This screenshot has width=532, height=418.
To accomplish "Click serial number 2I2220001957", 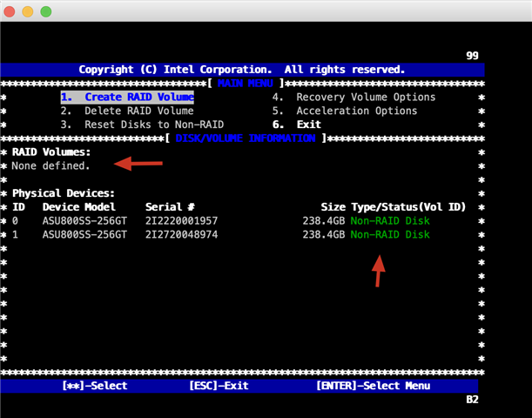I will click(x=181, y=221).
